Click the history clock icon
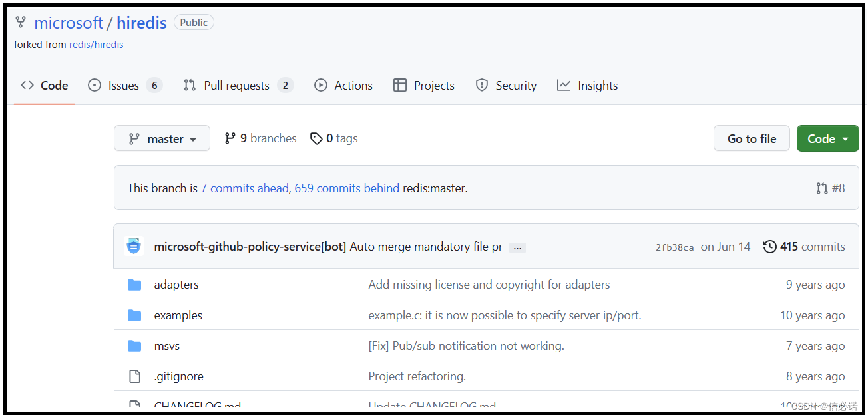The height and width of the screenshot is (417, 868). click(769, 247)
